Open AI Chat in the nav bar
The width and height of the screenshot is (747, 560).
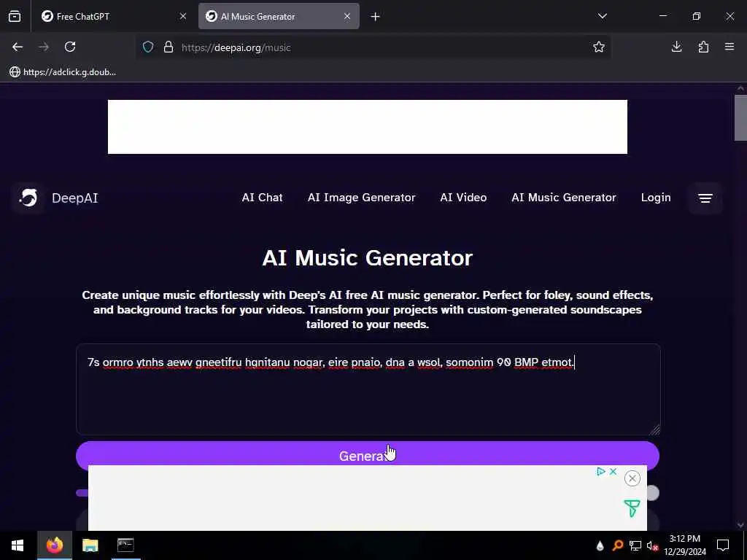(262, 198)
